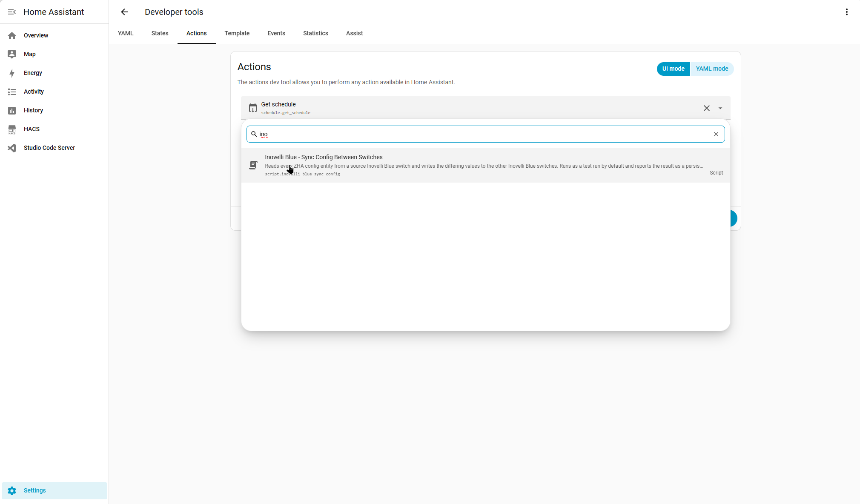Click the Get schedule calendar icon
The width and height of the screenshot is (860, 504).
tap(253, 108)
